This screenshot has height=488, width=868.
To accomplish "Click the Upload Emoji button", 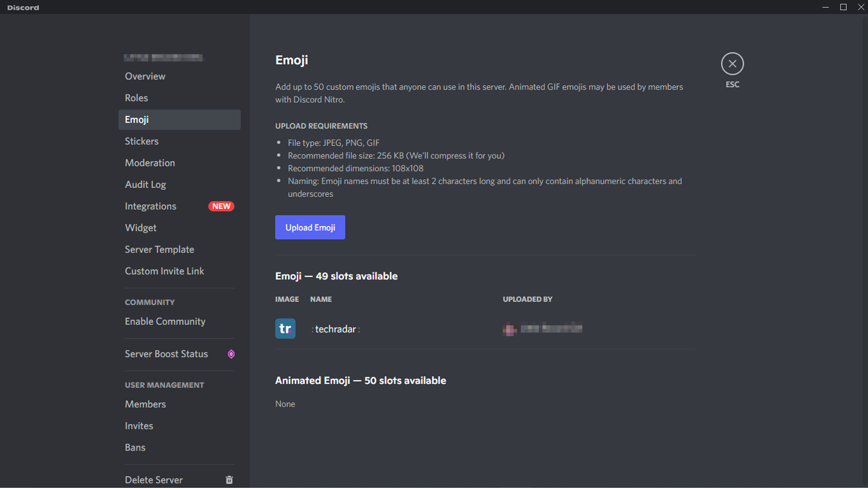I will tap(310, 227).
